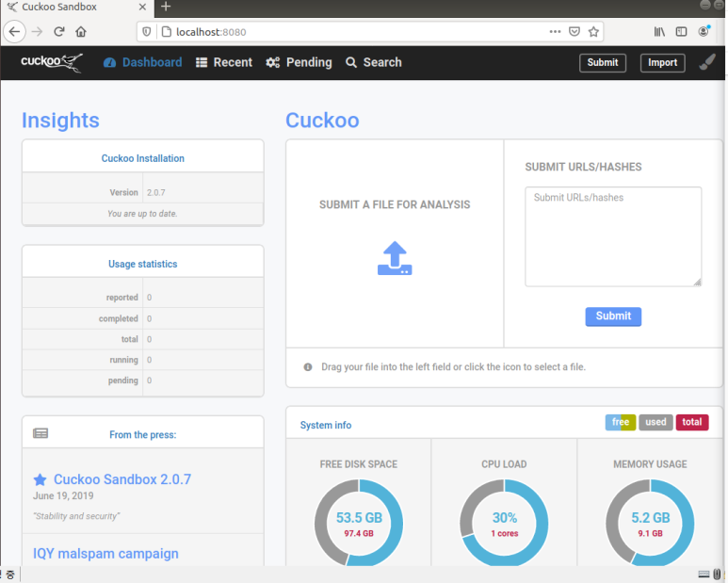Click the Free Disk Space donut chart

tap(359, 523)
